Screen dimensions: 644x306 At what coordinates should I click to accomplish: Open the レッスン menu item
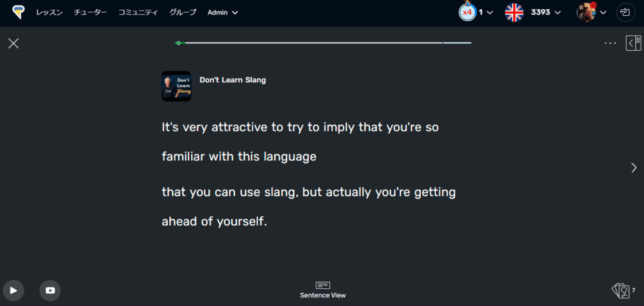pos(49,13)
